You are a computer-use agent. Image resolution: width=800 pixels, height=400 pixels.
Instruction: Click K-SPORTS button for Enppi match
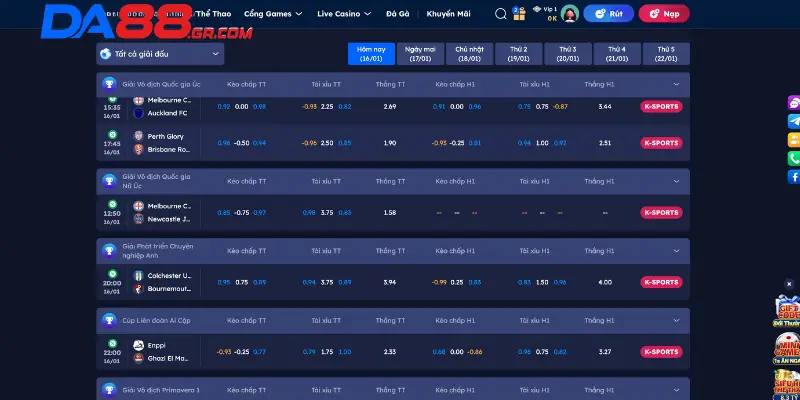tap(661, 352)
